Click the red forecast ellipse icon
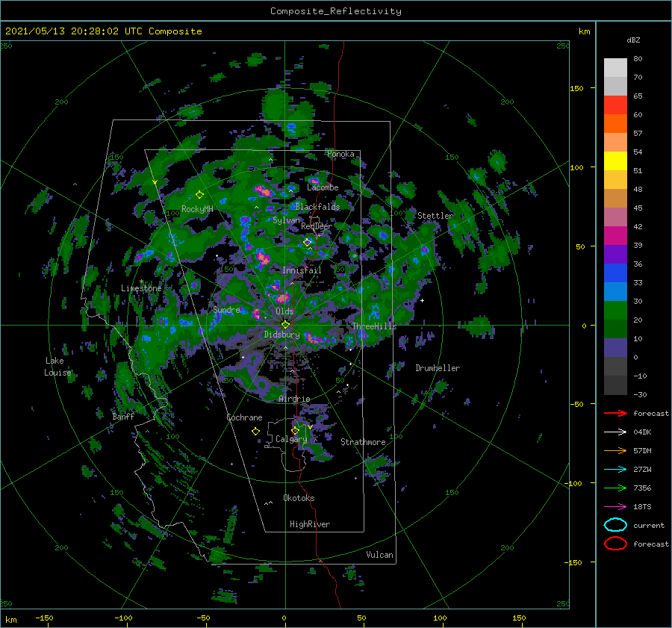Viewport: 672px width, 628px height. coord(615,544)
